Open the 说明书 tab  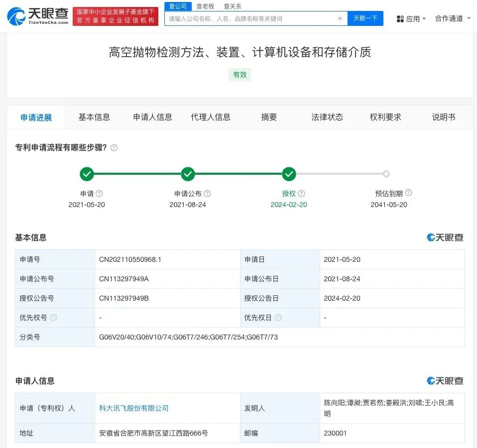(x=444, y=117)
